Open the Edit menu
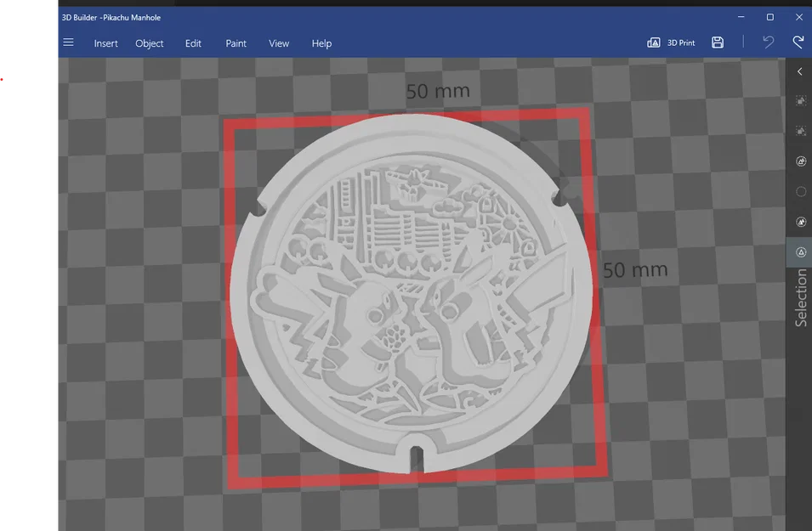This screenshot has width=812, height=531. click(x=193, y=43)
